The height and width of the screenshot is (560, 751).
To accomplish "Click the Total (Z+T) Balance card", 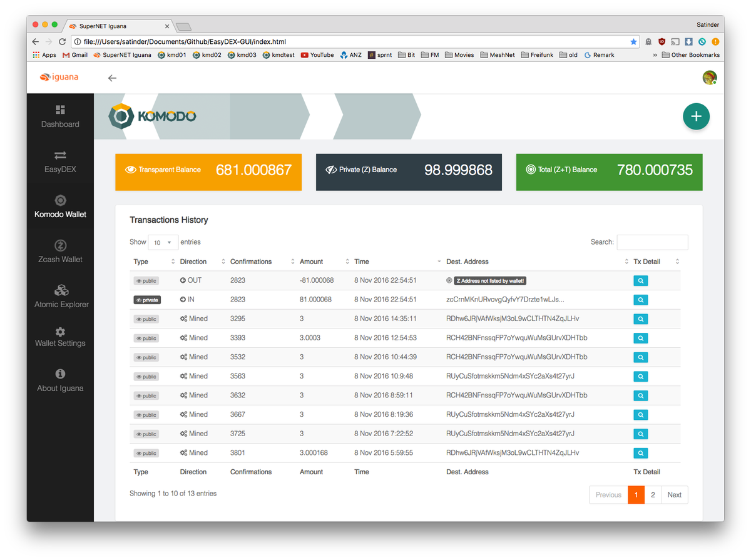I will point(609,172).
